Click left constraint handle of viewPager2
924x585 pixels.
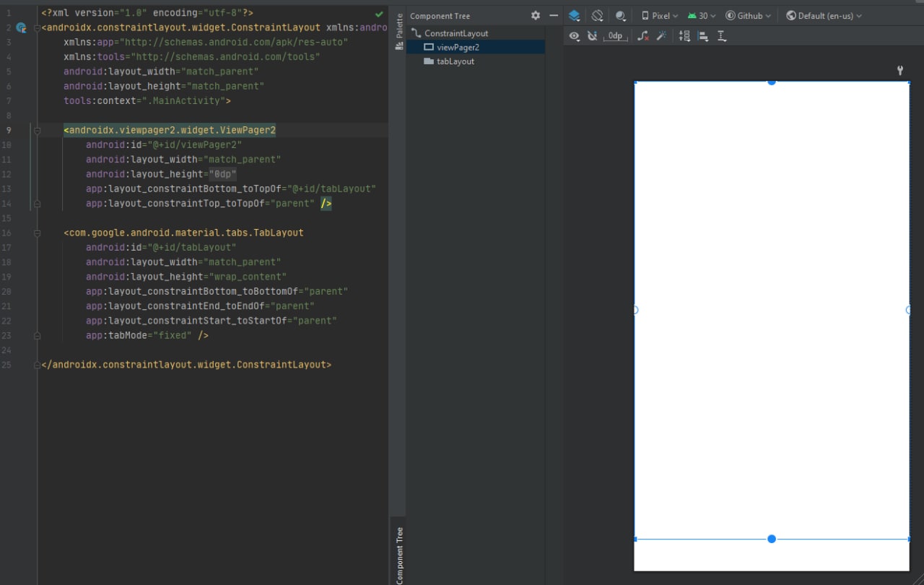pyautogui.click(x=635, y=310)
